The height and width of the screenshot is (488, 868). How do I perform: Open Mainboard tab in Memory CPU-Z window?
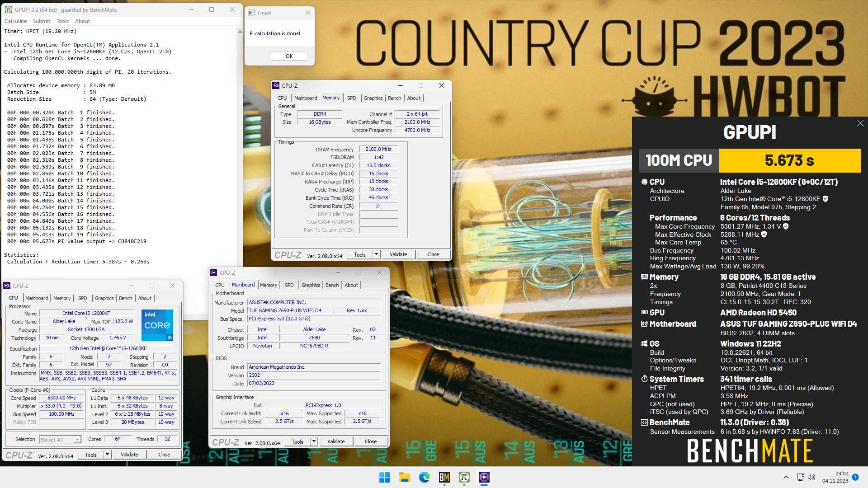point(306,98)
